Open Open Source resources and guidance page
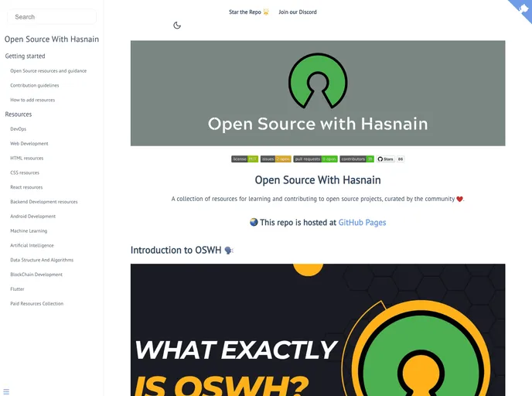 tap(48, 71)
